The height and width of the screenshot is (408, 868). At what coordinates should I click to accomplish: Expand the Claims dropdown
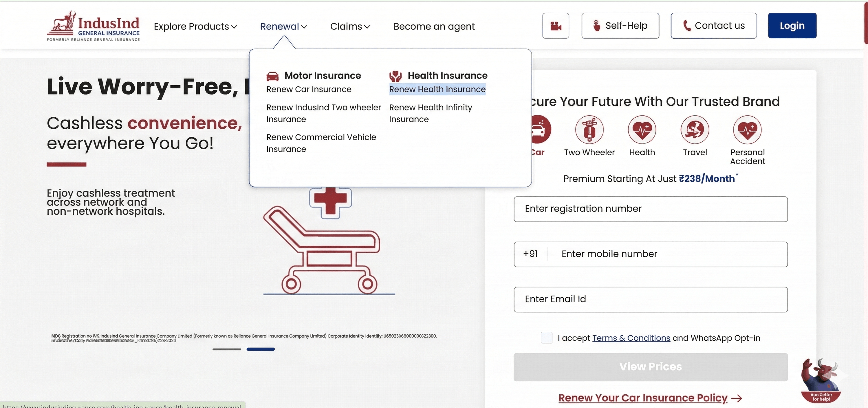point(350,26)
